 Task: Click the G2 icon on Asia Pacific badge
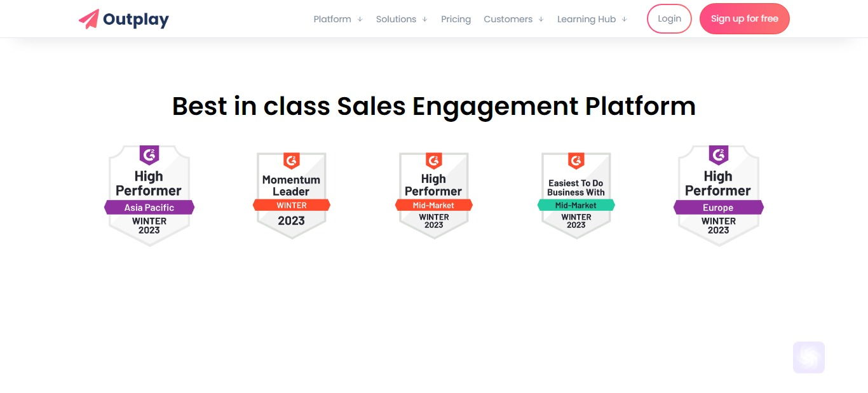149,154
